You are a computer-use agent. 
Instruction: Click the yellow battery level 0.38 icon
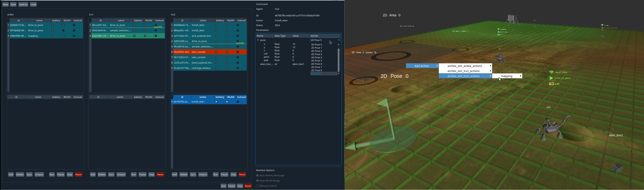pyautogui.click(x=551, y=84)
